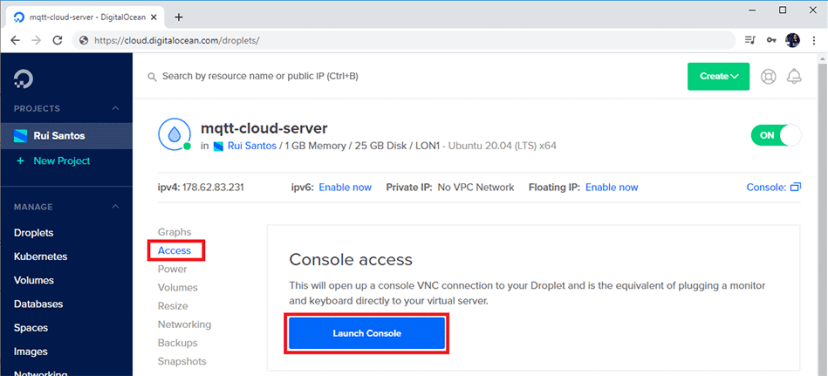Reload the page with refresh icon
The height and width of the screenshot is (376, 828).
[58, 40]
